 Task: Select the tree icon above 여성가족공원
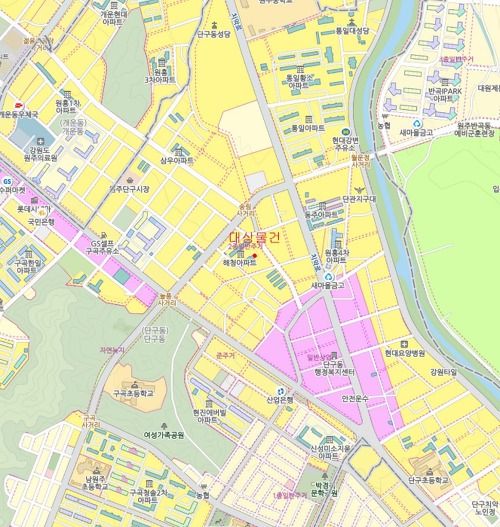[164, 426]
